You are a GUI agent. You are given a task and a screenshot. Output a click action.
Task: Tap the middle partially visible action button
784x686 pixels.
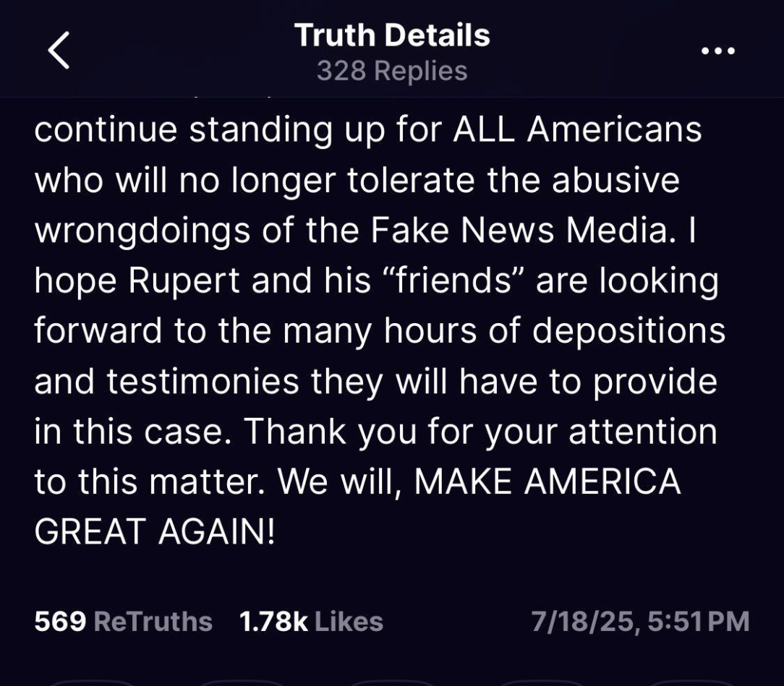[x=392, y=682]
